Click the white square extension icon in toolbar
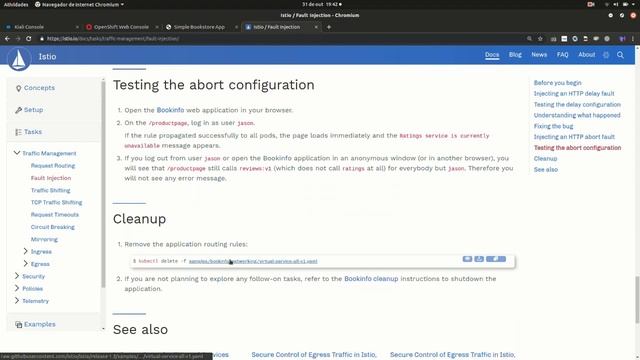640x360 pixels. pos(564,38)
